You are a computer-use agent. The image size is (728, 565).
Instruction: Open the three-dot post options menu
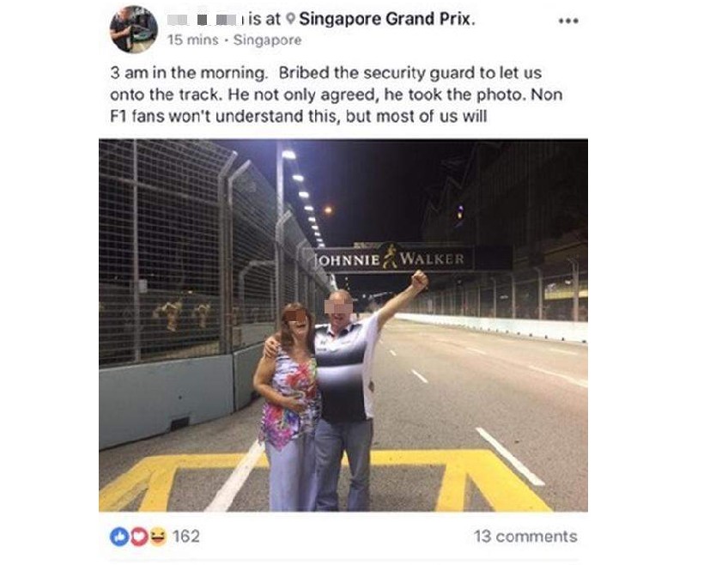coord(568,21)
